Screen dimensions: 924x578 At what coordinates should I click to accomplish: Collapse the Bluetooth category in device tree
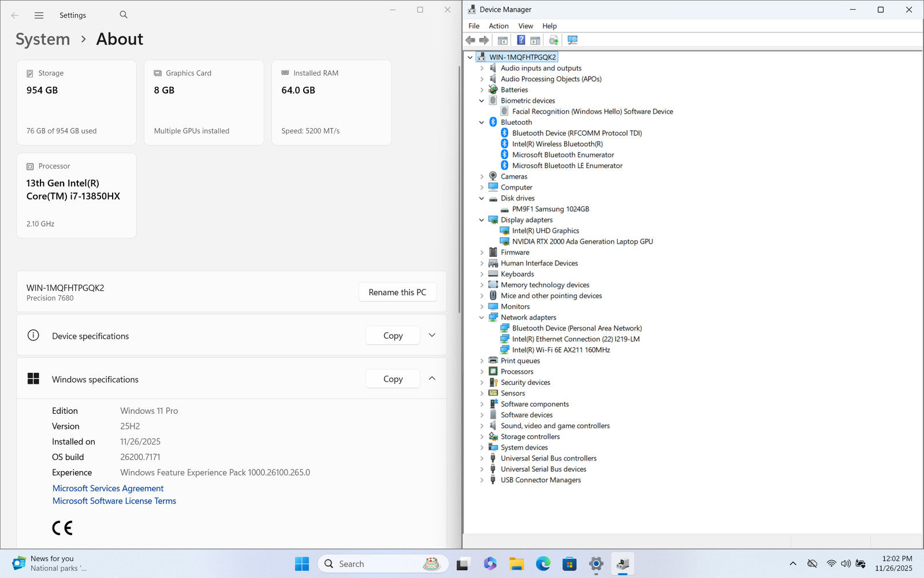coord(482,123)
